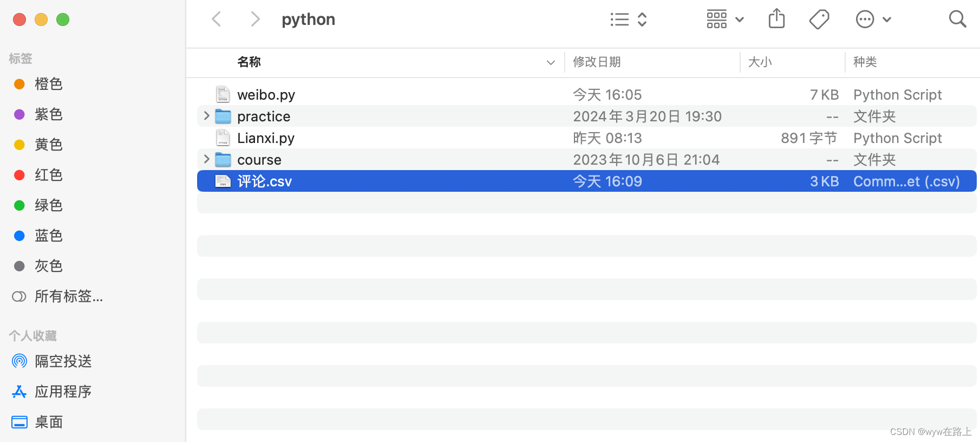Click the size value 891 字节
This screenshot has height=442, width=980.
click(809, 138)
